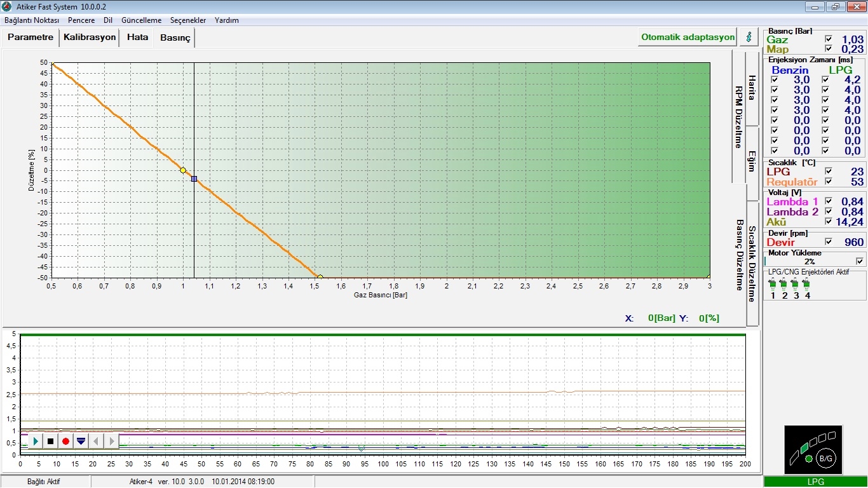Image resolution: width=868 pixels, height=488 pixels.
Task: Open the Seçenekler menu
Action: (x=188, y=20)
